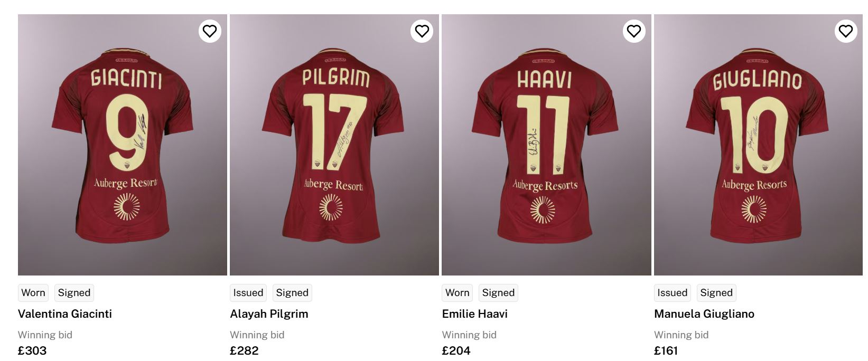The image size is (868, 361).
Task: Add the Emilie Haavi shirt to favorites
Action: pos(633,31)
